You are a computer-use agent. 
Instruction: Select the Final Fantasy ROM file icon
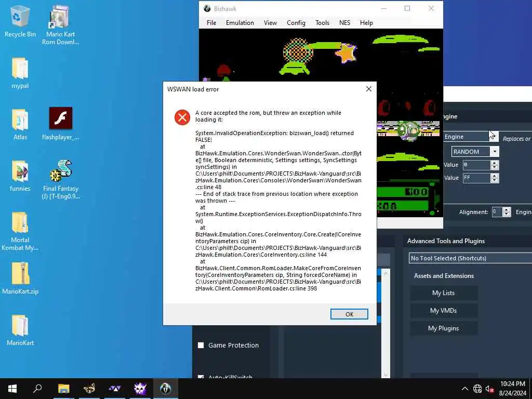(61, 179)
